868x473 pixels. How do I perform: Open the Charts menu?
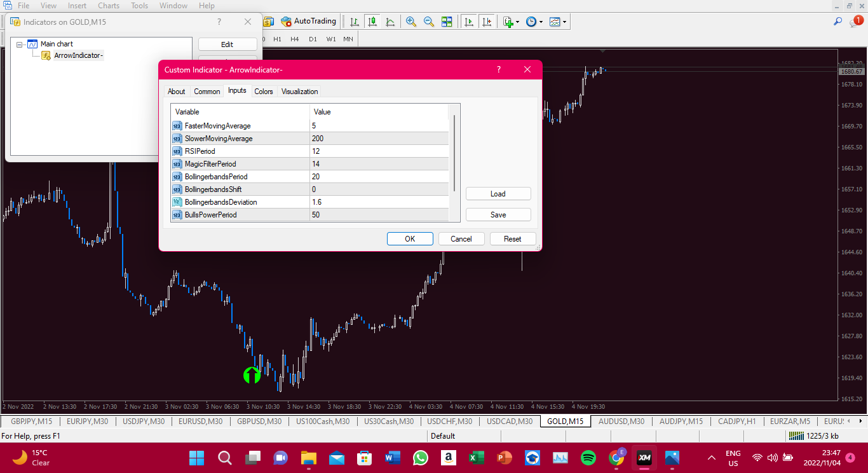pos(109,6)
